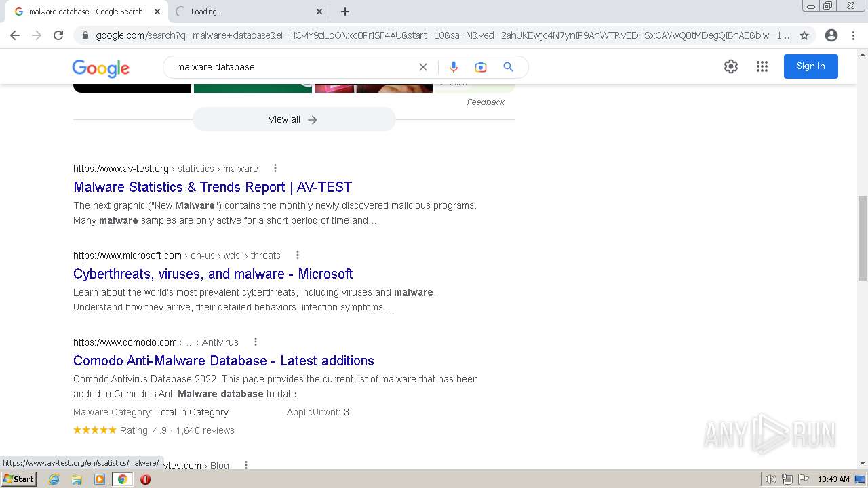Click the https://www.av-test.org breadcrumb text
The width and height of the screenshot is (868, 488).
tap(121, 169)
